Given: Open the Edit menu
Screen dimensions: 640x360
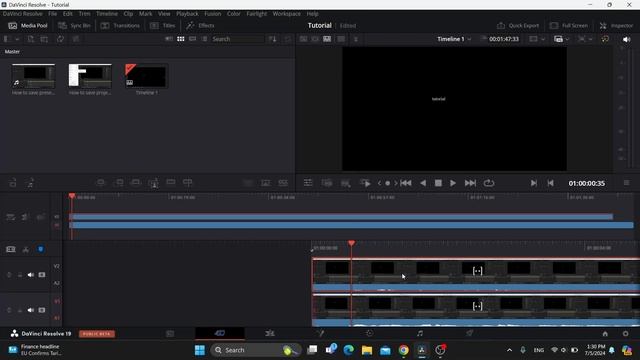Looking at the screenshot, I should pos(68,13).
